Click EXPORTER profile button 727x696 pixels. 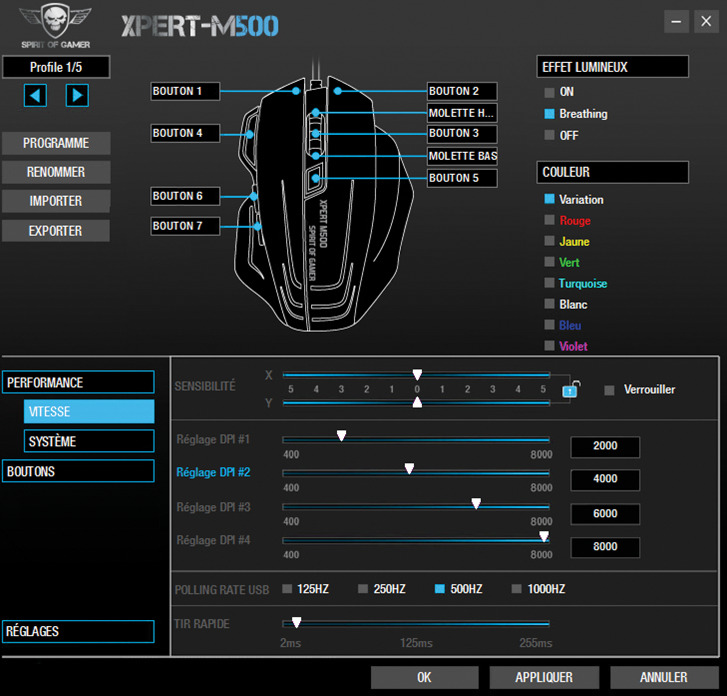tap(56, 231)
